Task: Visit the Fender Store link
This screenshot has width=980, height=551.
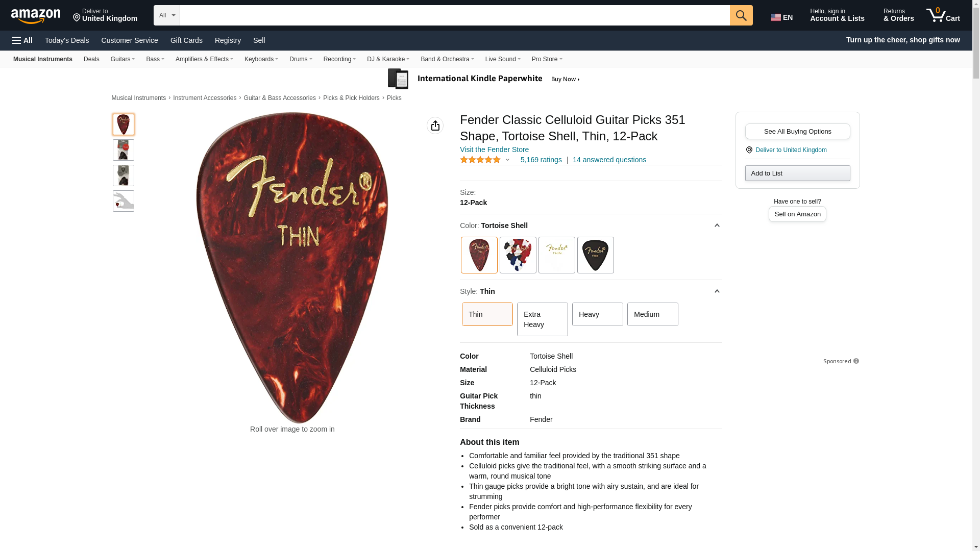Action: pyautogui.click(x=494, y=149)
